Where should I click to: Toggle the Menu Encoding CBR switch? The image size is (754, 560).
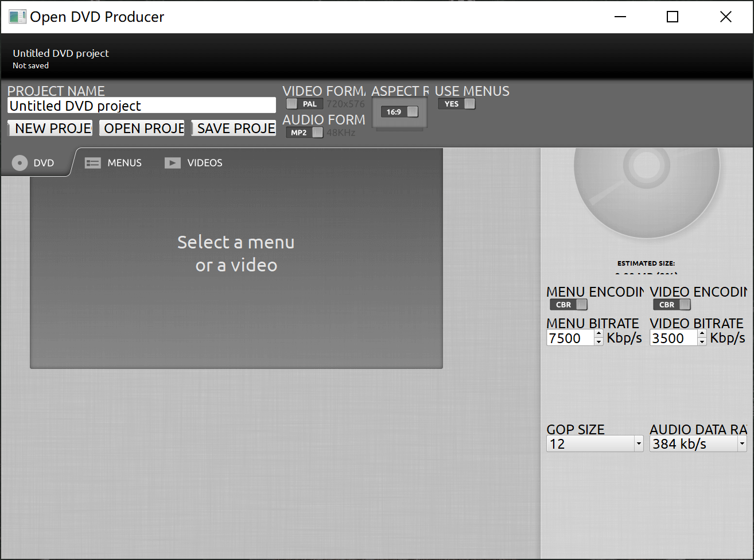click(569, 305)
